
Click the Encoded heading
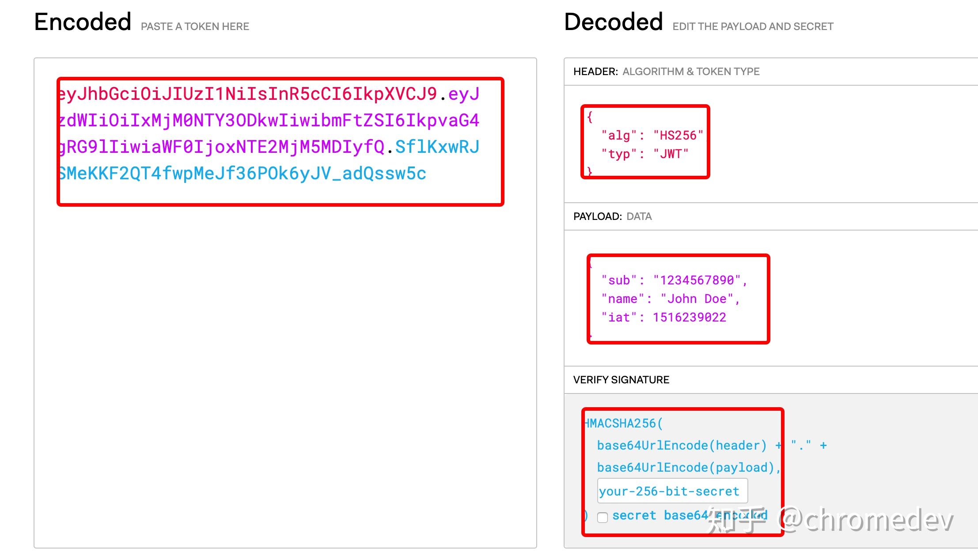tap(83, 22)
